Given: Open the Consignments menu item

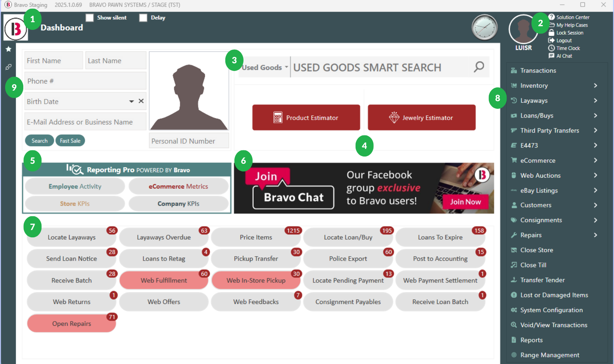Looking at the screenshot, I should tap(555, 220).
